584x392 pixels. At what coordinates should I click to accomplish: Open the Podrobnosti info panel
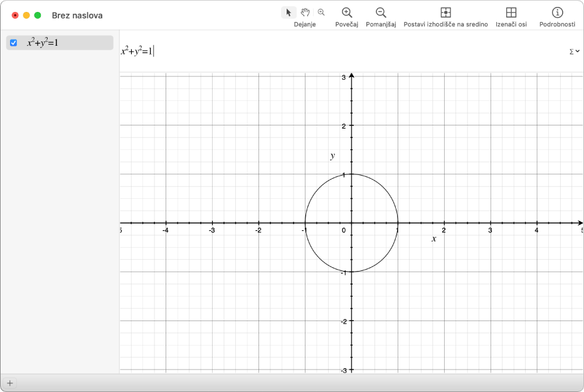[557, 13]
